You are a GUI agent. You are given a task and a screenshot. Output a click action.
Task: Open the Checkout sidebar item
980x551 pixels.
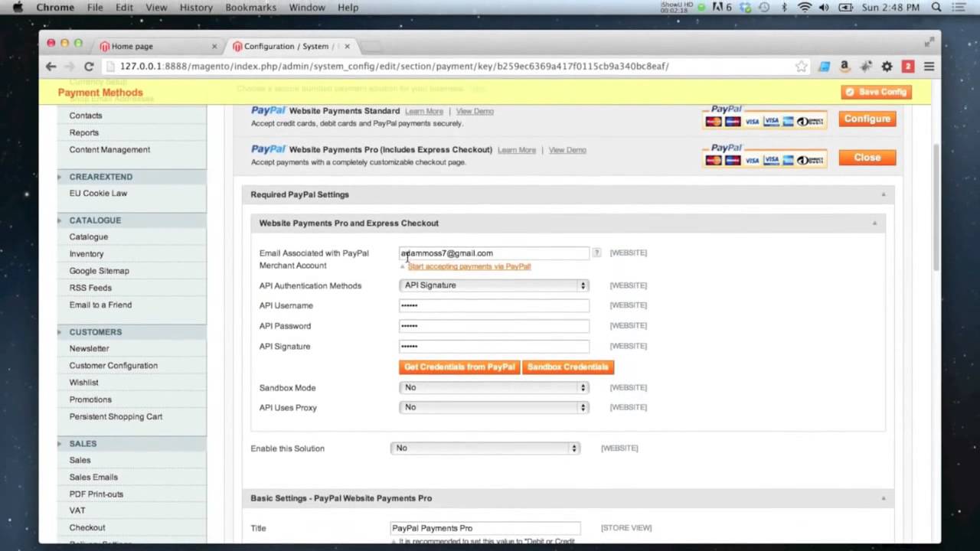pos(87,528)
